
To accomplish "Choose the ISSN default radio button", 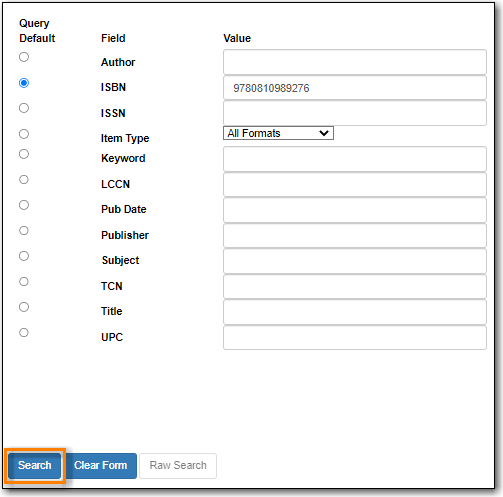I will pos(24,108).
